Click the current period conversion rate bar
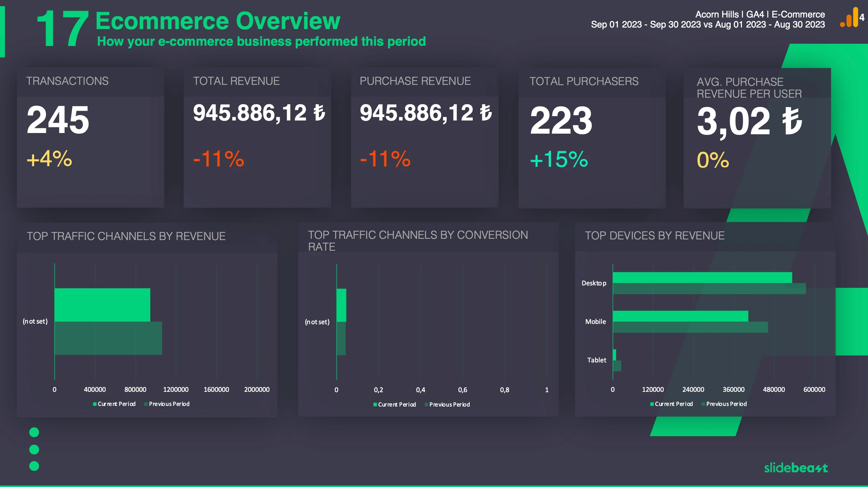 pyautogui.click(x=341, y=305)
